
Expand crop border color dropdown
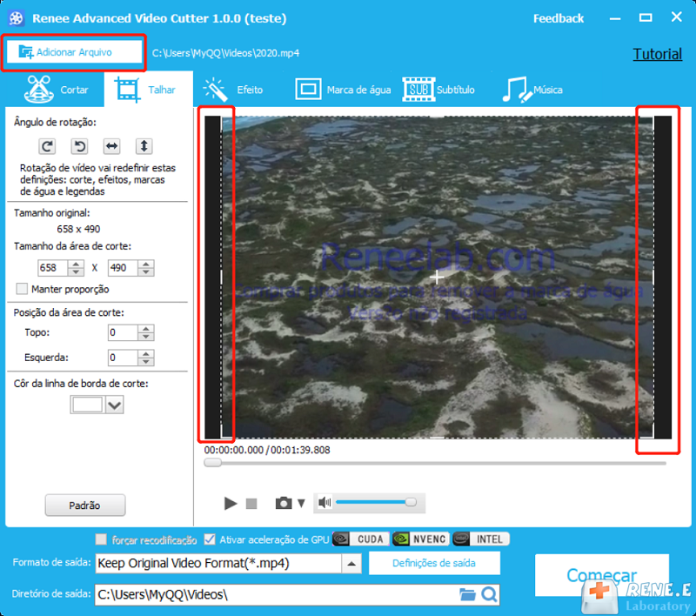pos(115,405)
